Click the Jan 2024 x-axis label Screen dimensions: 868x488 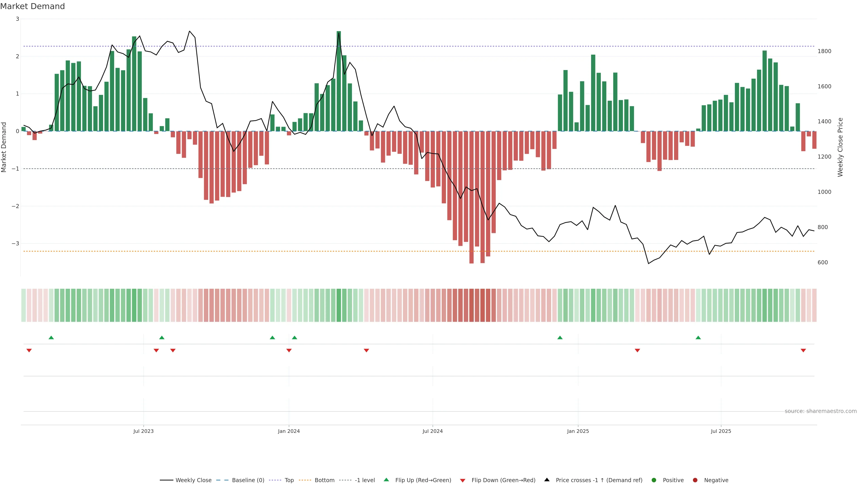tap(289, 431)
